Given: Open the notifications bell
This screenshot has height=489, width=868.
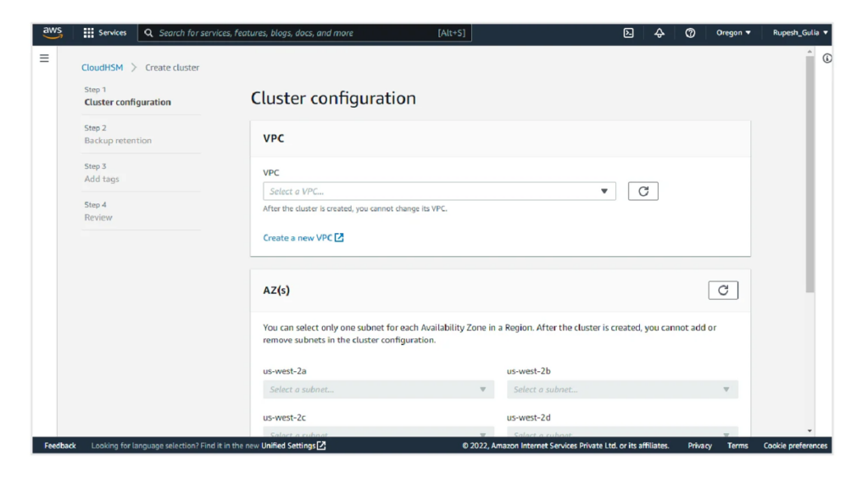Looking at the screenshot, I should point(659,32).
